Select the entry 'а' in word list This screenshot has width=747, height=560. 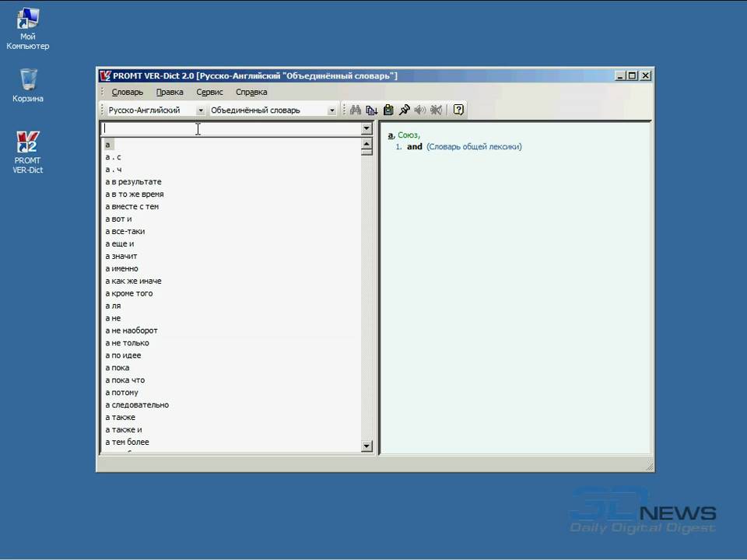pyautogui.click(x=107, y=145)
